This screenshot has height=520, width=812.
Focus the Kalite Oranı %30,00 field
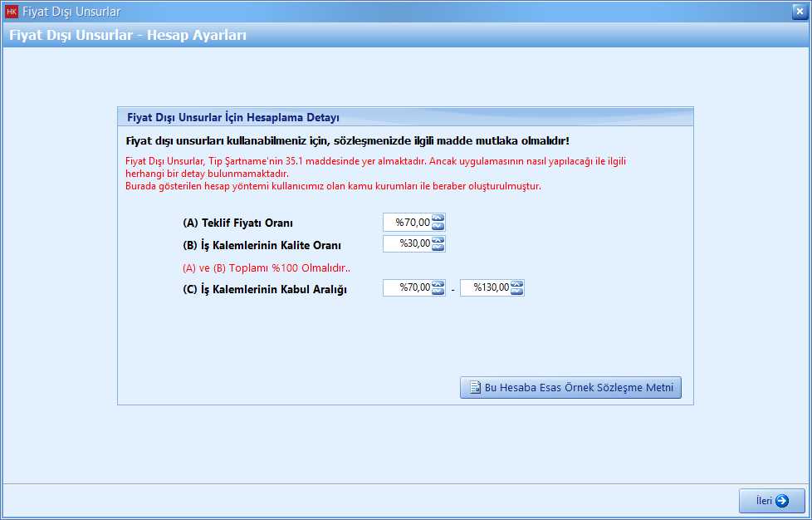(408, 244)
